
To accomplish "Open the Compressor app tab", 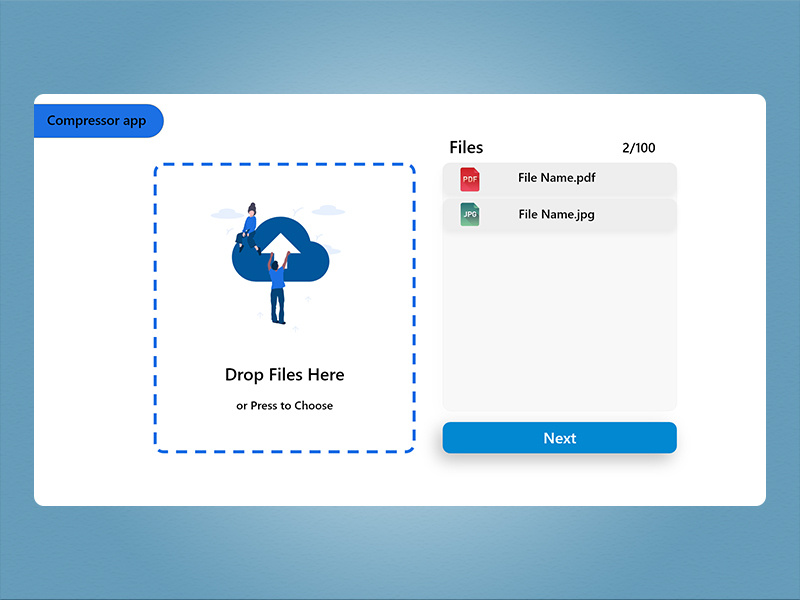I will click(x=97, y=121).
